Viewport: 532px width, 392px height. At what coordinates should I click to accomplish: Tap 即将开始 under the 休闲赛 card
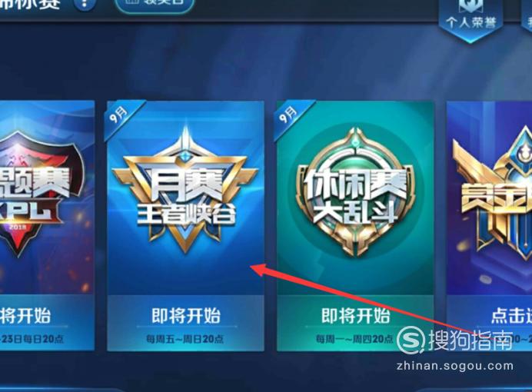(x=355, y=316)
